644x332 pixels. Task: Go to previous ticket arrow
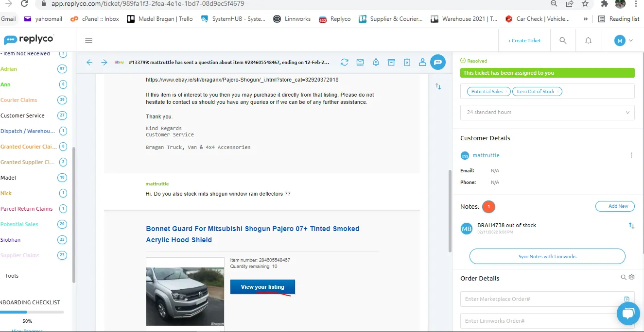click(89, 62)
